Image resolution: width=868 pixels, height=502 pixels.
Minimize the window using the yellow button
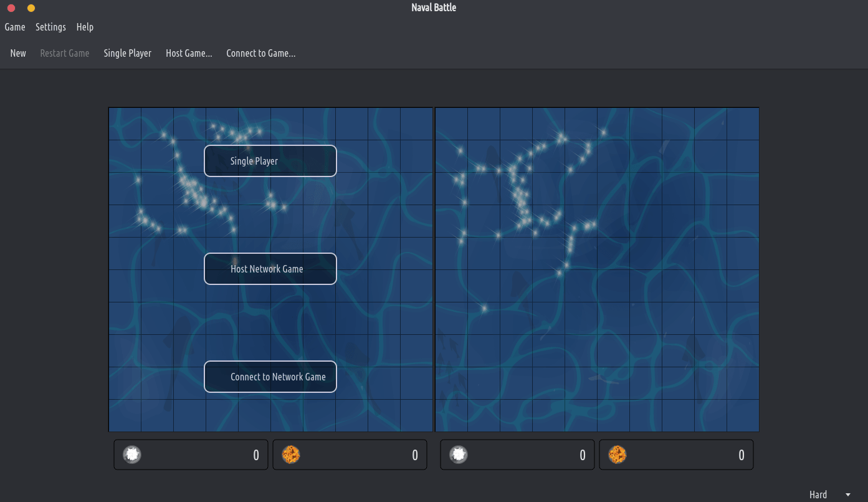pyautogui.click(x=31, y=8)
